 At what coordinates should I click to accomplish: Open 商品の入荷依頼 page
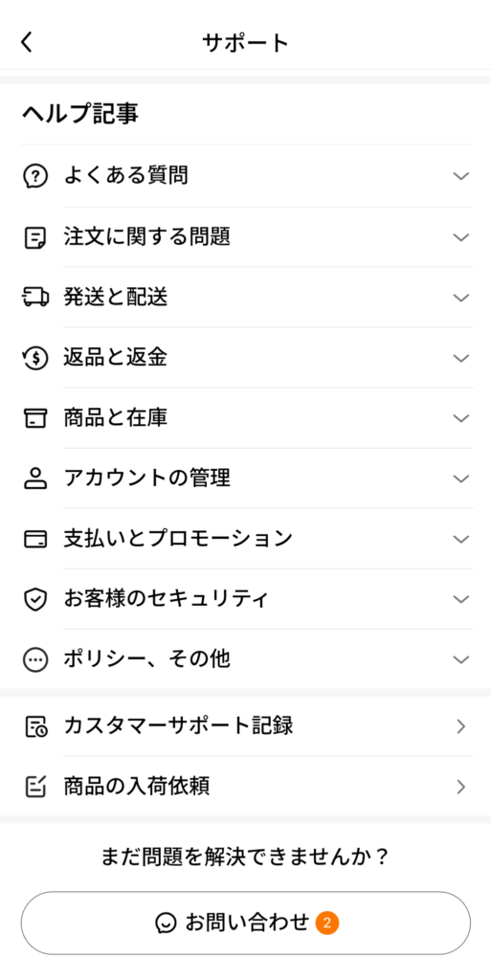(x=245, y=787)
